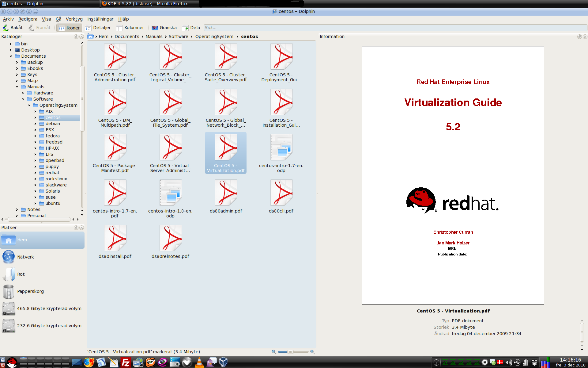Collapse the Documents folder in the tree

tap(11, 56)
